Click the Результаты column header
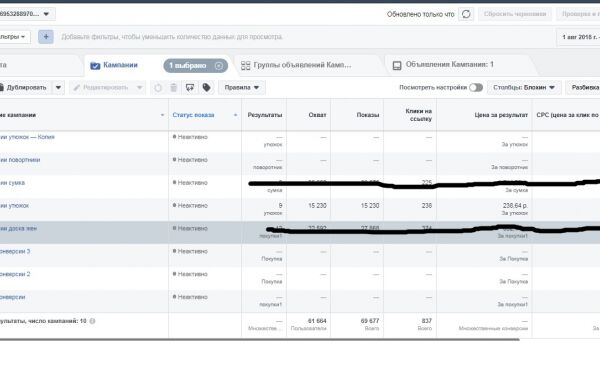 point(265,115)
